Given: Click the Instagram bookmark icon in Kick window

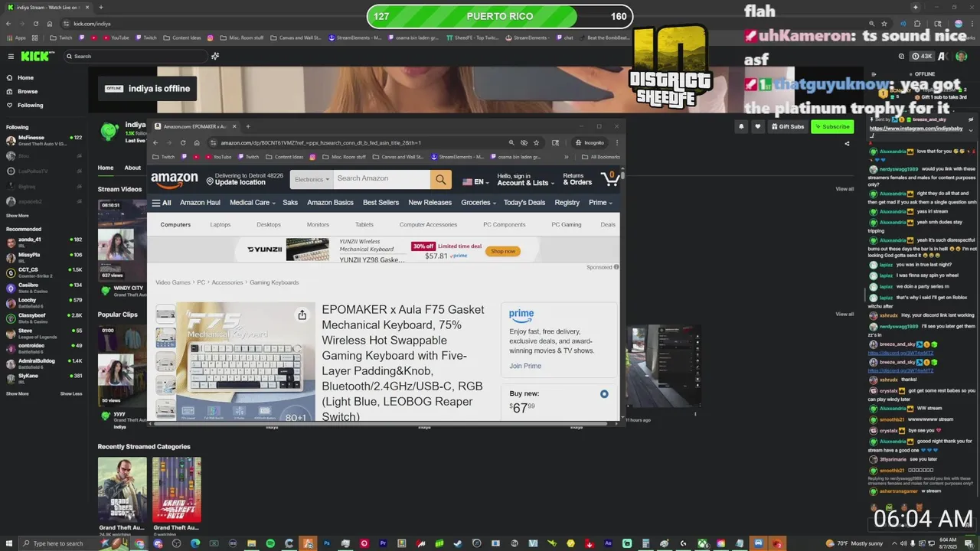Looking at the screenshot, I should [211, 37].
